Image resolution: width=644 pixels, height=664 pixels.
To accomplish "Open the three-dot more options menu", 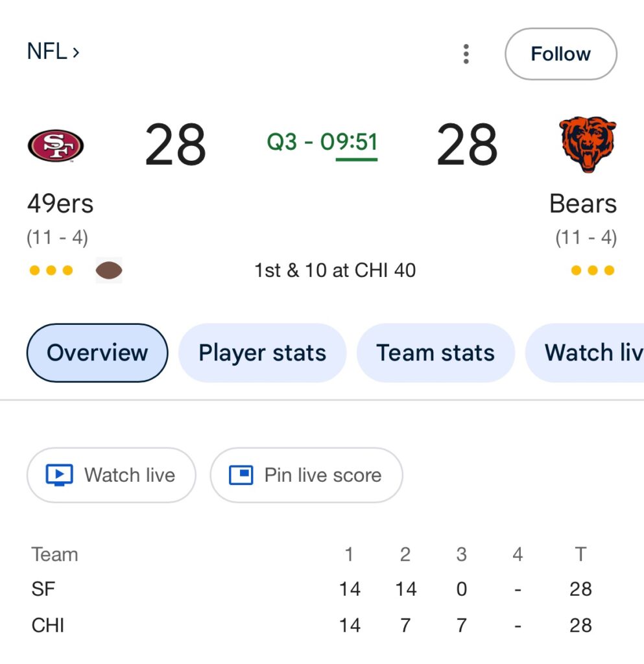I will point(466,54).
